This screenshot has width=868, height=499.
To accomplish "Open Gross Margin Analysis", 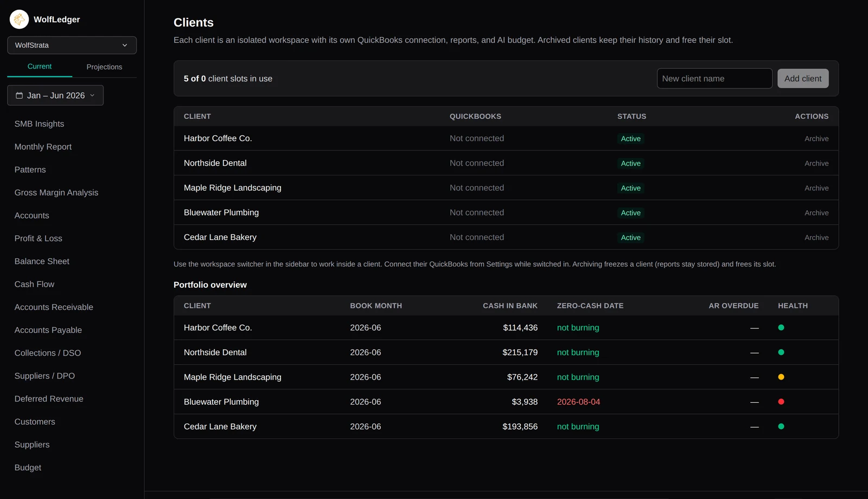I will [56, 193].
